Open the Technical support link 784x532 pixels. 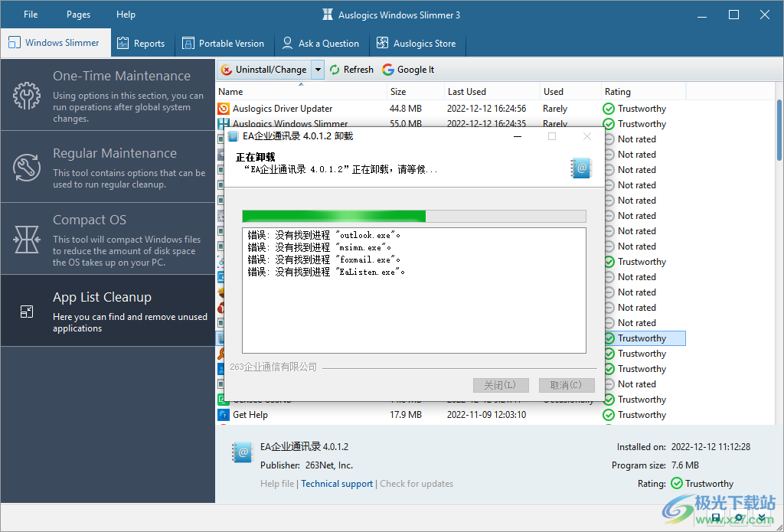[x=337, y=484]
